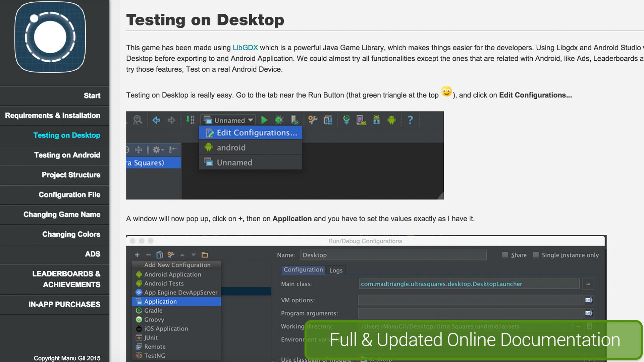Open the Testing on Desktop sidebar link
The height and width of the screenshot is (362, 644).
(x=55, y=135)
